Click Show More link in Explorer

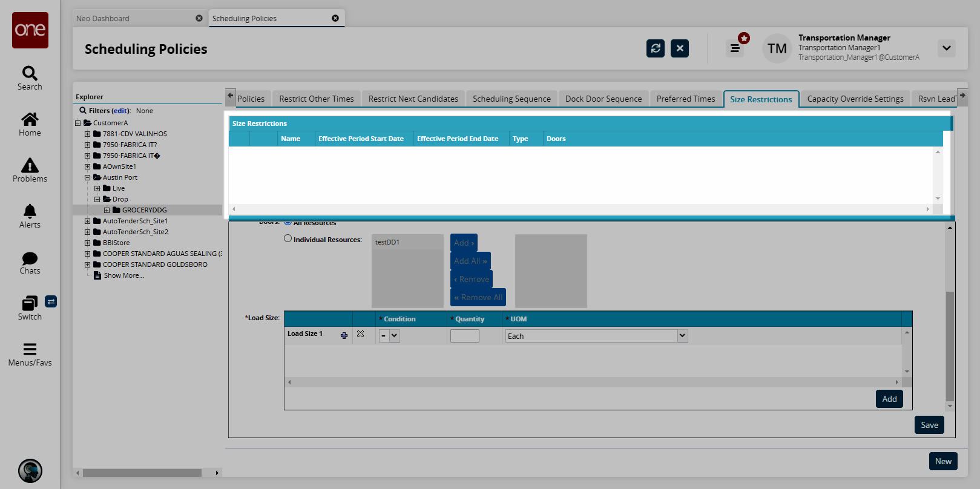pos(123,275)
